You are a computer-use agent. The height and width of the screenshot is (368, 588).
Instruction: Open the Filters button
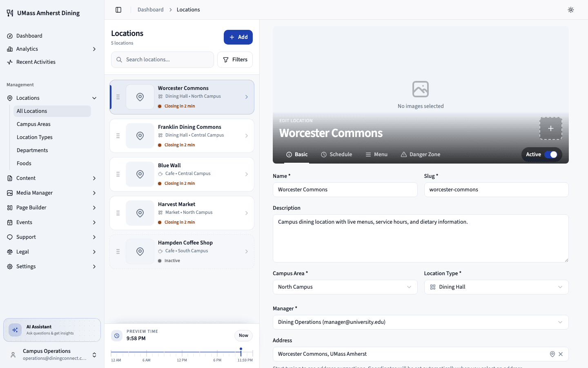click(235, 60)
